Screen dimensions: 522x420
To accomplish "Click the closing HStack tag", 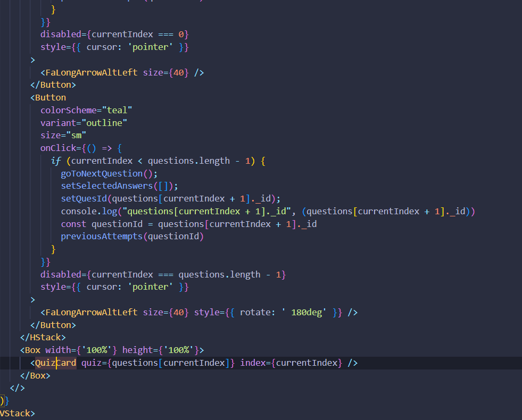I will click(x=43, y=337).
